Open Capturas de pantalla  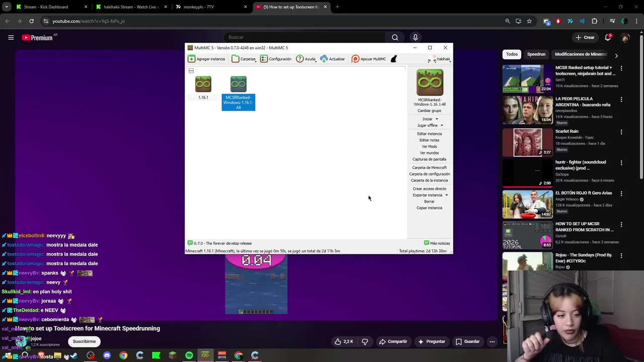tap(429, 159)
